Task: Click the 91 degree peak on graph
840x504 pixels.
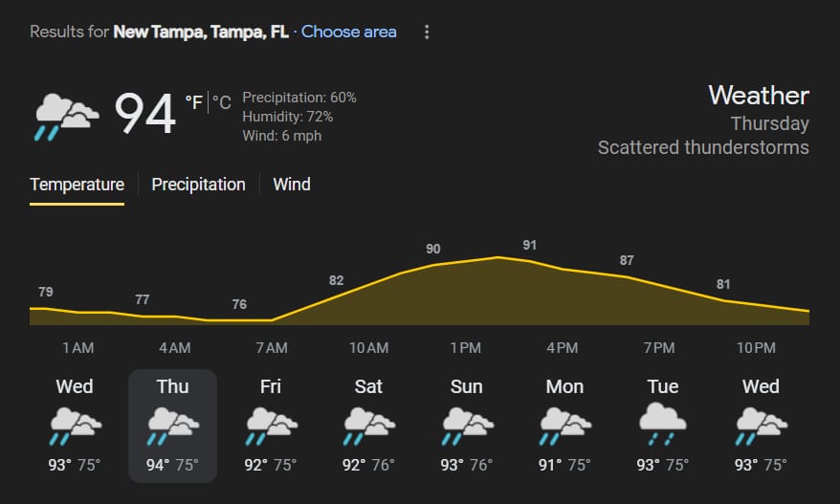Action: 529,245
